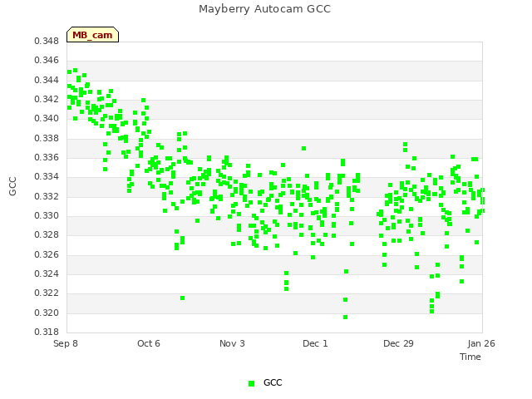Click the isolated early-December data point near 0.337

click(x=304, y=149)
